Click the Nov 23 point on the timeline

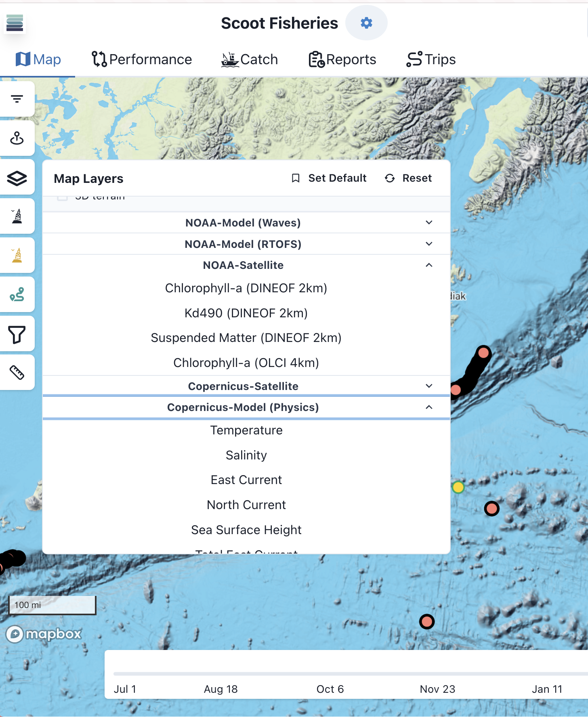click(x=437, y=689)
